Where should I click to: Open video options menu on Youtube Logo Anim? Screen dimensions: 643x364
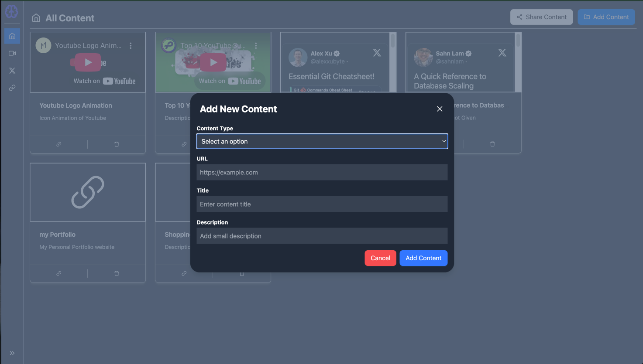click(131, 45)
